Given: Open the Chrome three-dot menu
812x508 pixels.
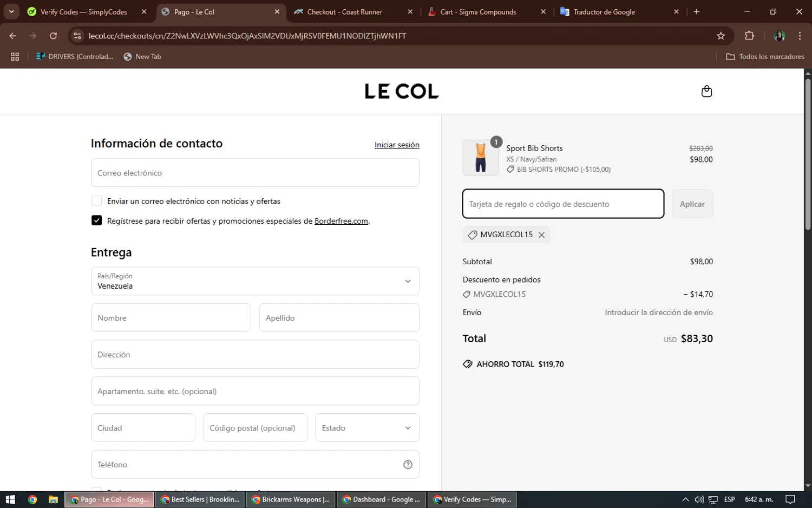Looking at the screenshot, I should [800, 36].
